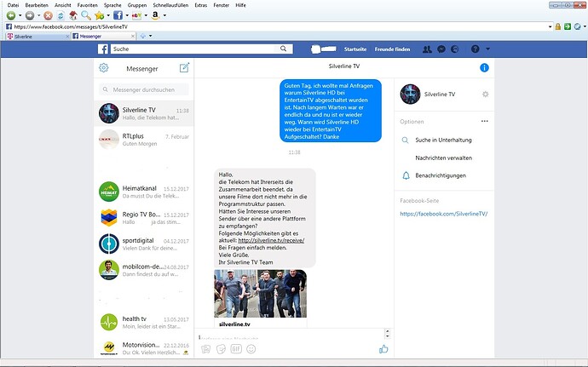Close the Messenger tab
Image resolution: width=588 pixels, height=367 pixels.
pos(133,37)
